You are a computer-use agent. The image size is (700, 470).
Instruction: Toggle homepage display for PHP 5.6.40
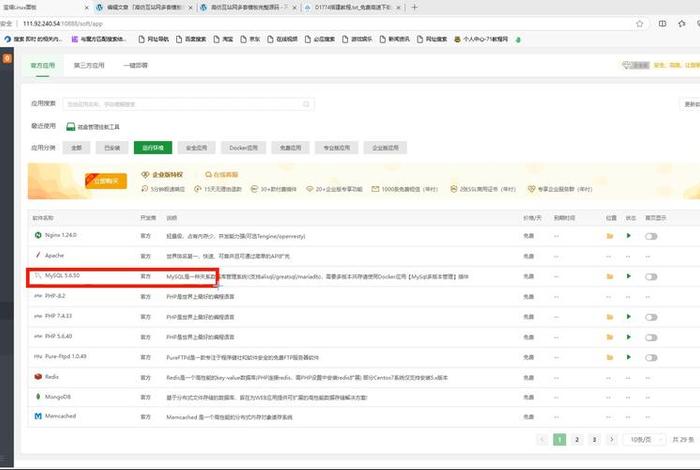(x=651, y=337)
